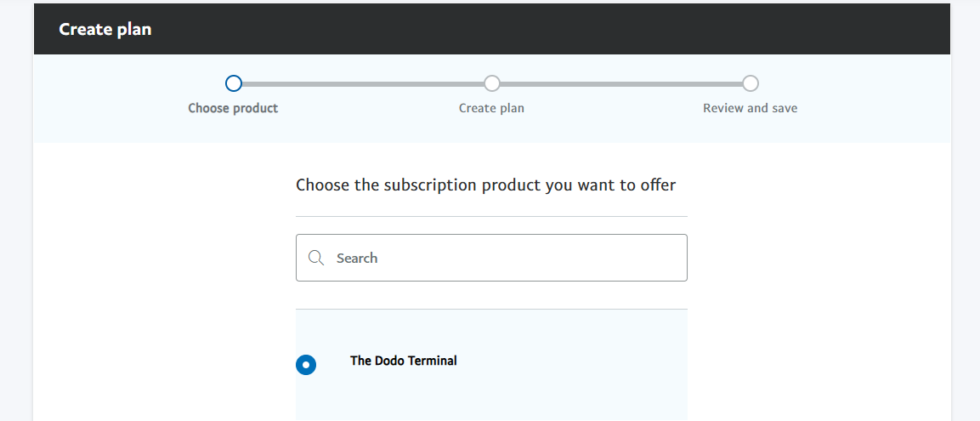Jump to Review and save step label
The height and width of the screenshot is (421, 980).
[x=750, y=108]
